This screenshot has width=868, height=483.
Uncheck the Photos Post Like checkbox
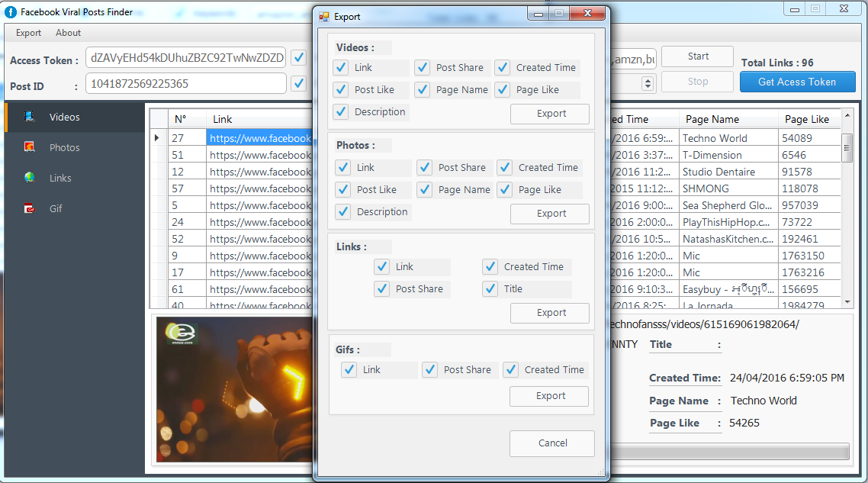pyautogui.click(x=343, y=189)
